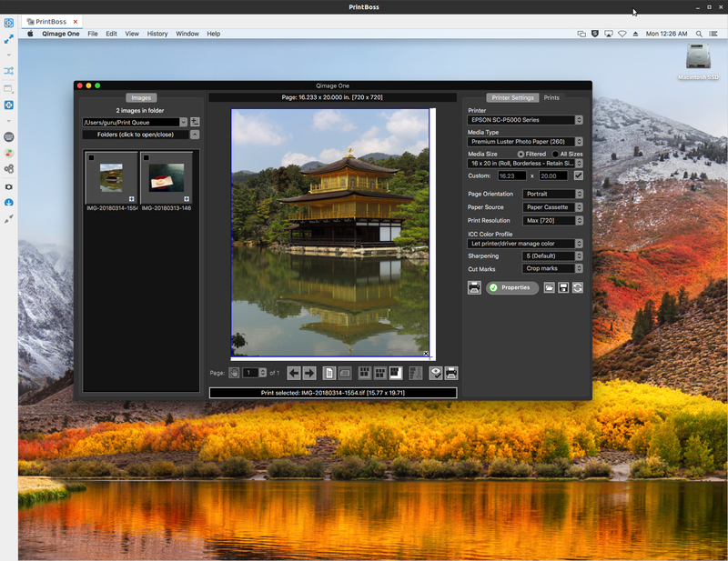Open the Cut Marks dropdown
Viewport: 728px width, 561px height.
click(x=552, y=268)
